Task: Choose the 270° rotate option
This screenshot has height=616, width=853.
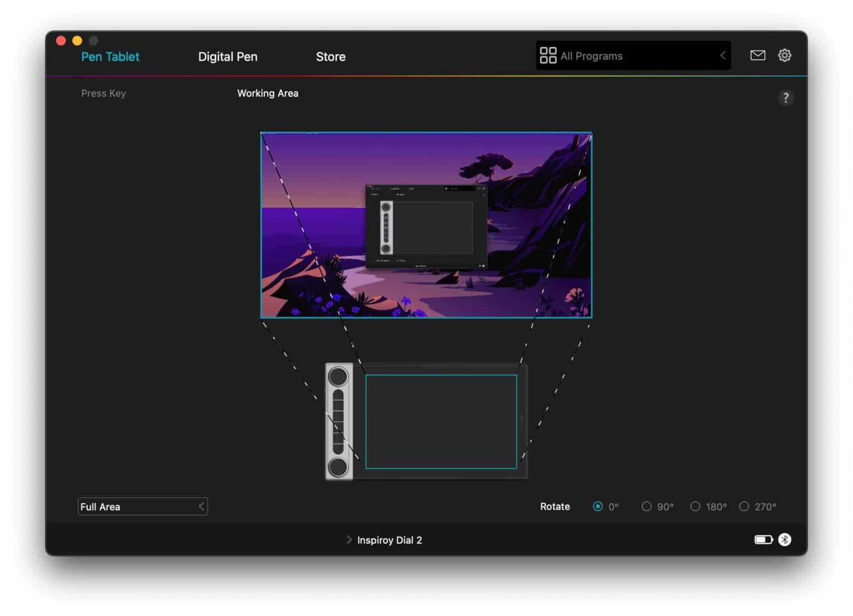Action: [744, 506]
